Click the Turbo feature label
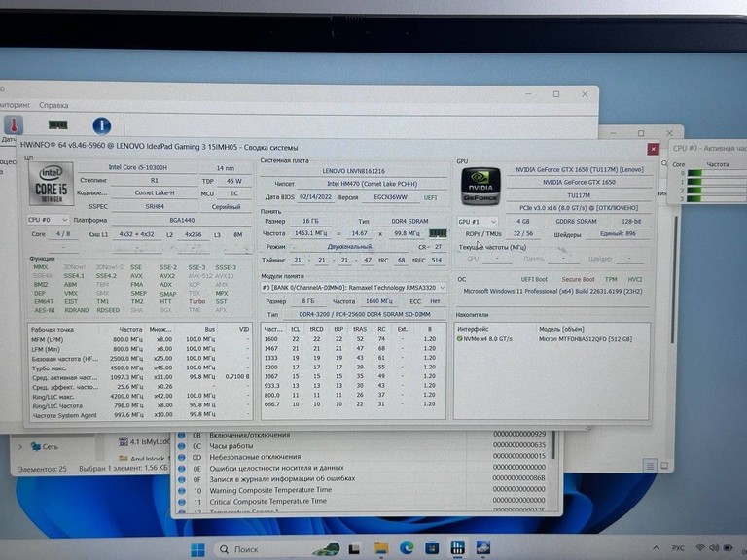The width and height of the screenshot is (747, 560). tap(196, 301)
